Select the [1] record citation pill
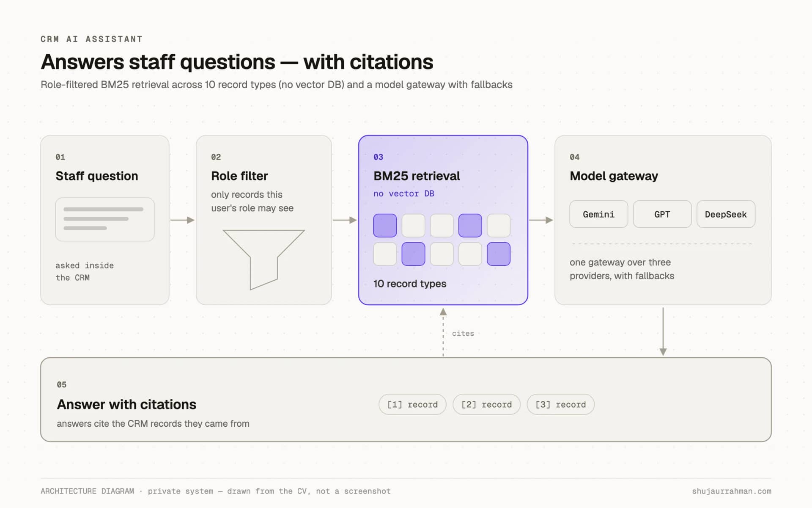 [x=412, y=404]
